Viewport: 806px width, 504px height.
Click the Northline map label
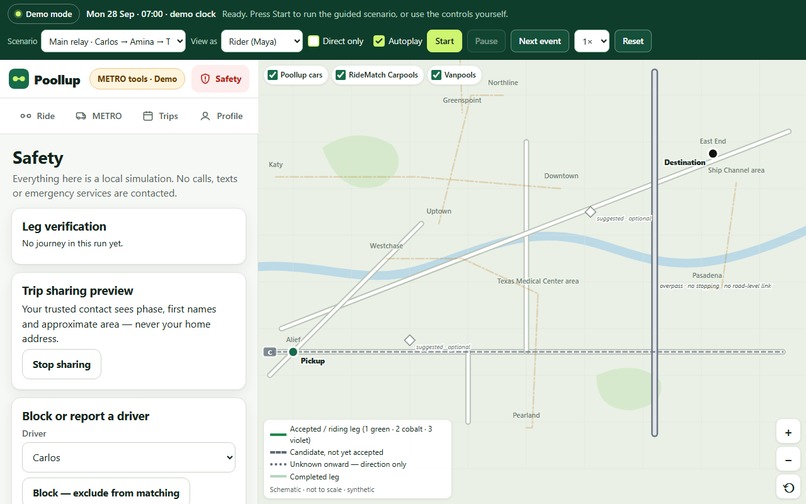(503, 82)
